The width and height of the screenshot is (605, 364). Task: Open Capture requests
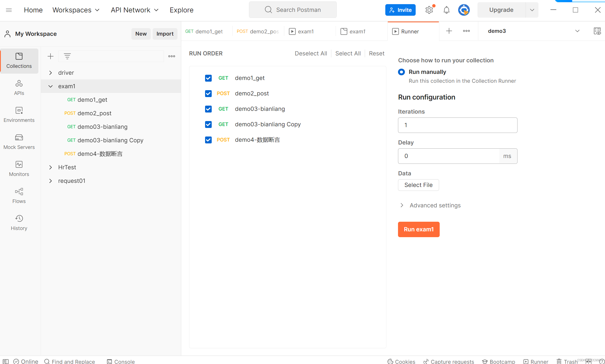coord(449,361)
